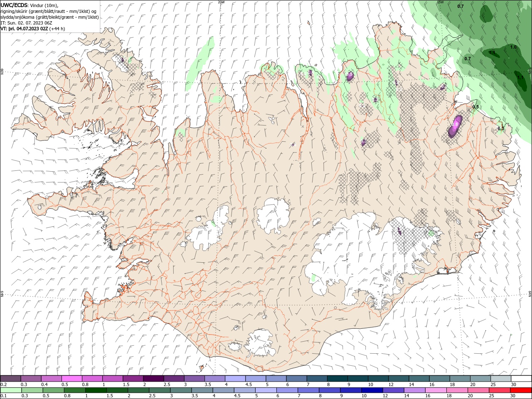Select the lavender 14 rain legend swatch
The width and height of the screenshot is (532, 399).
[415, 390]
